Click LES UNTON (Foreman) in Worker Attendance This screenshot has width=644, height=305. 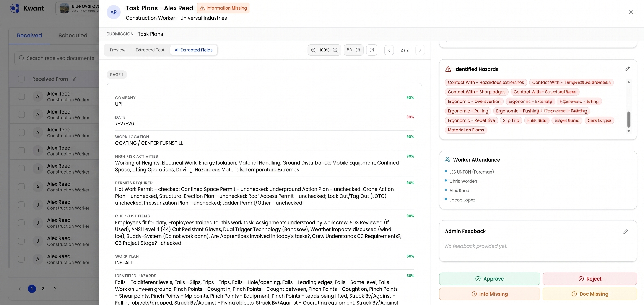pyautogui.click(x=472, y=172)
